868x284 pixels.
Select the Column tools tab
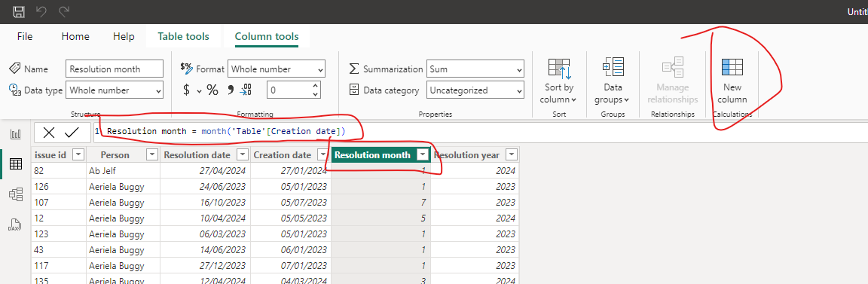[266, 37]
